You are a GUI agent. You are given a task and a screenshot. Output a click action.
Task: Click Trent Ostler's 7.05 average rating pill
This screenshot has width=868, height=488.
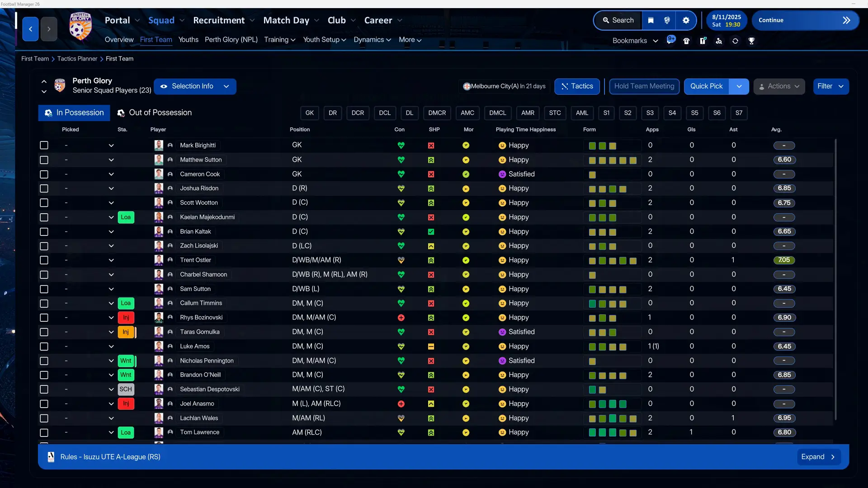[784, 260]
